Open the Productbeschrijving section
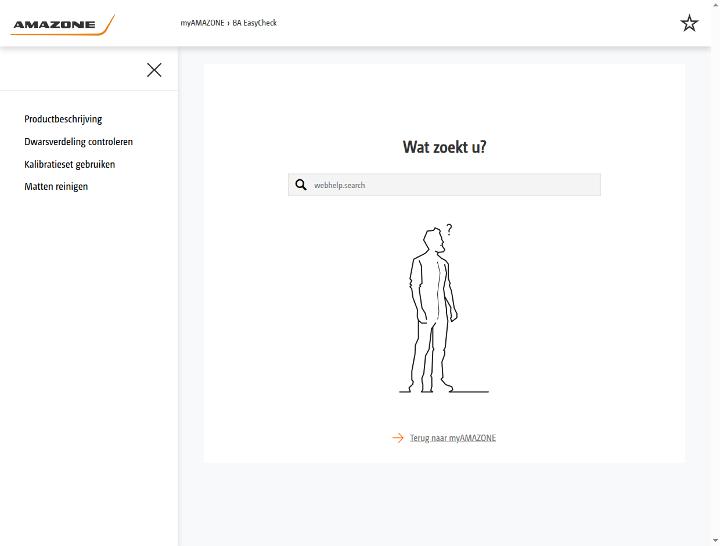This screenshot has height=546, width=720. (x=63, y=119)
